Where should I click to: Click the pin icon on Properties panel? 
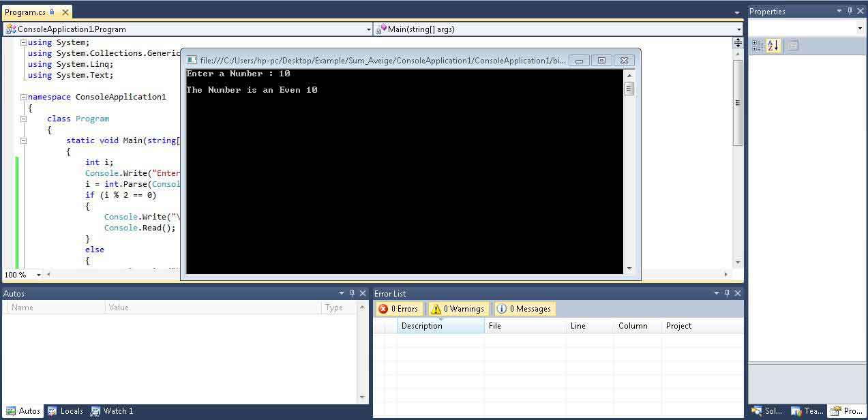850,11
